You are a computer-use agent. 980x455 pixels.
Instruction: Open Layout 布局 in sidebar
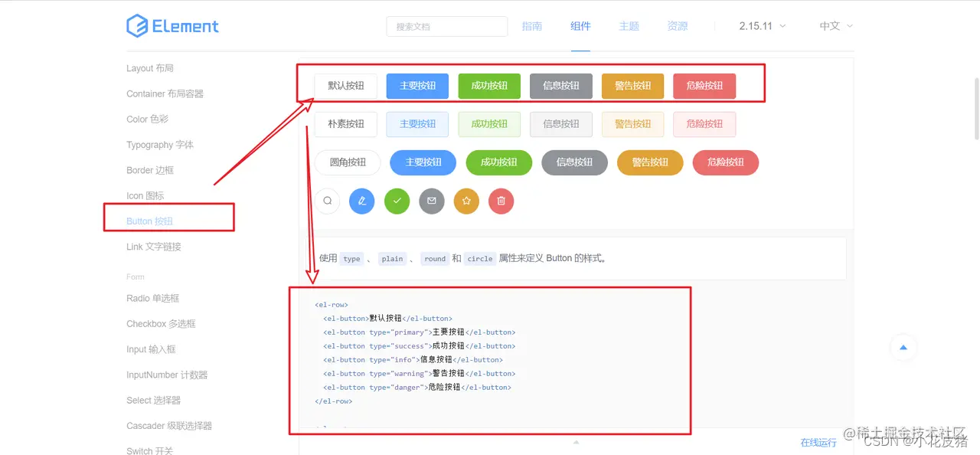pos(150,68)
